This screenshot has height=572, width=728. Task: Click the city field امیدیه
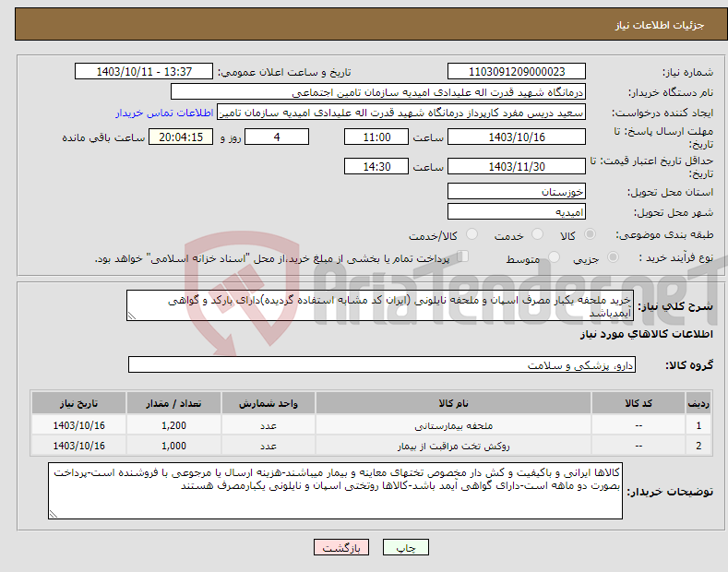click(517, 211)
